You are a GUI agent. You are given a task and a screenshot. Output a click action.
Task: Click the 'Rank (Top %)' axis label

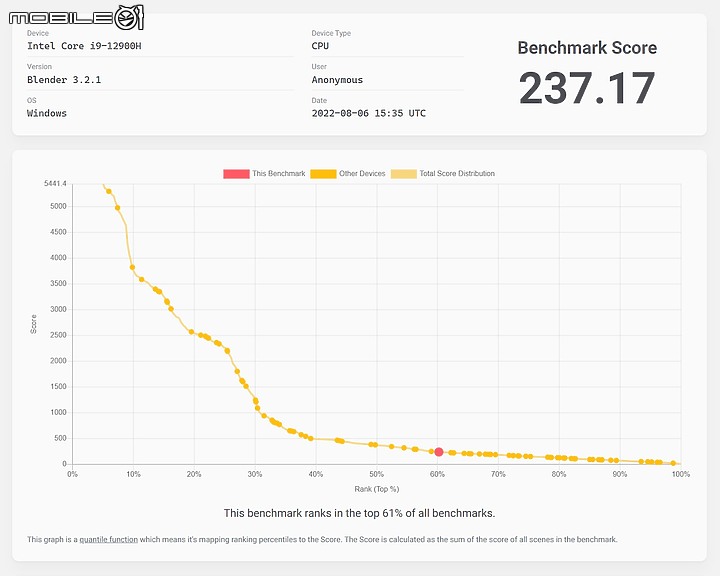[377, 489]
